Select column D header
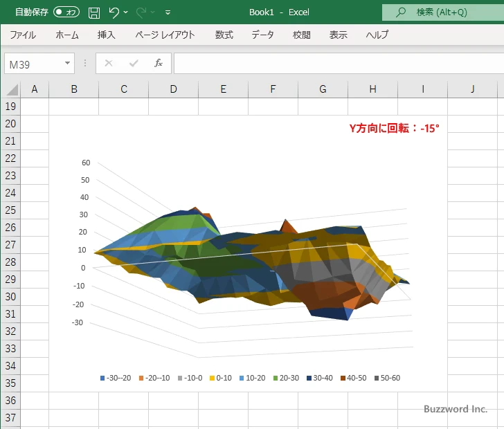504x429 pixels. [x=174, y=89]
